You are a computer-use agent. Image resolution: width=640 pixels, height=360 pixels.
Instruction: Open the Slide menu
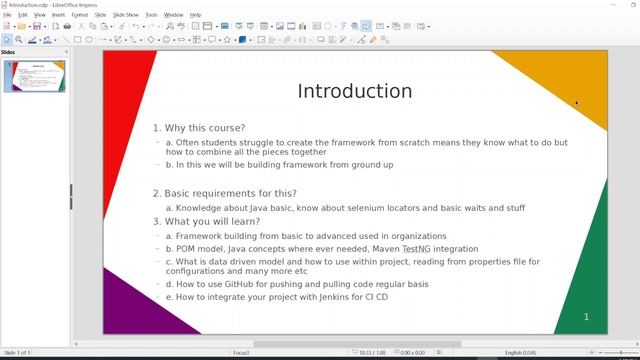tap(100, 15)
